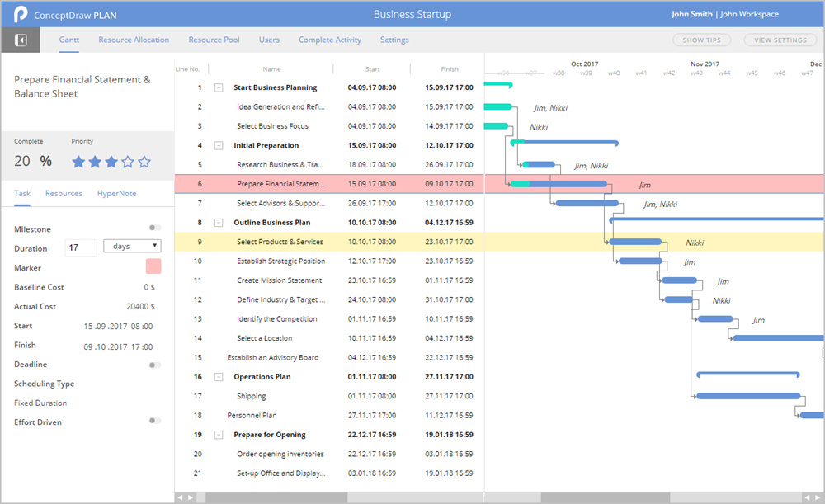Set priority to the fifth star
Image resolution: width=825 pixels, height=504 pixels.
point(144,162)
